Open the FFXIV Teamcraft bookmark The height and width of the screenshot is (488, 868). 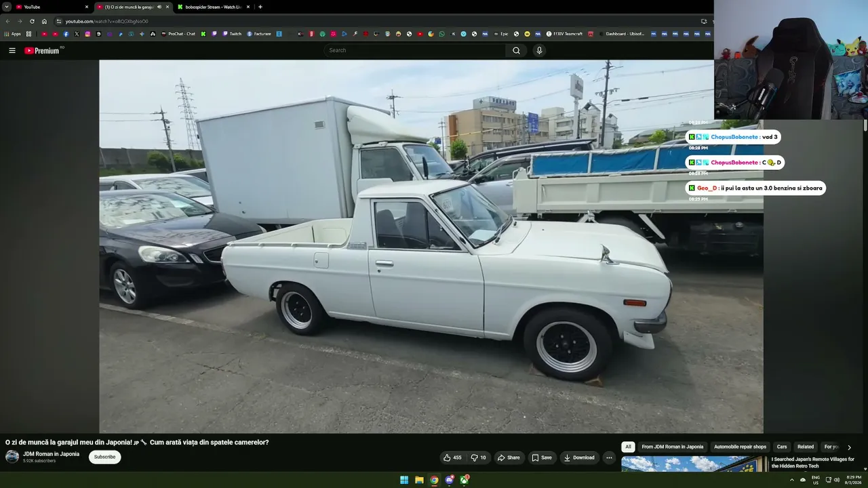564,34
